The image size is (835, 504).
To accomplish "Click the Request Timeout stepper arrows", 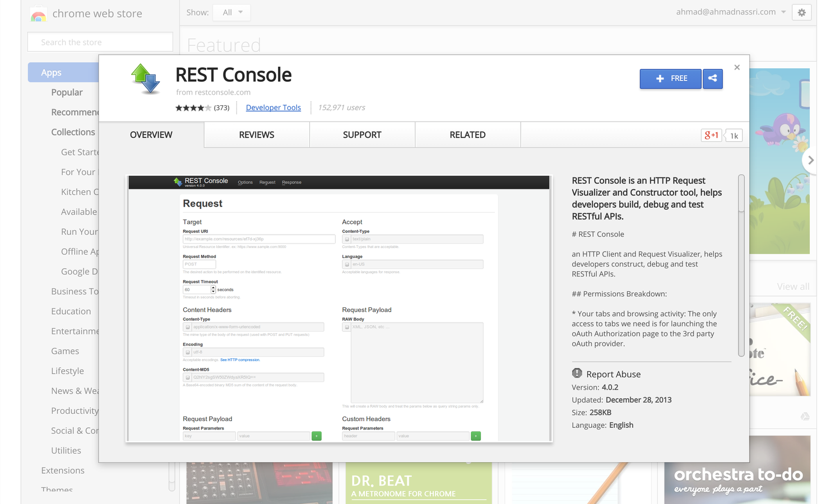I will click(213, 290).
